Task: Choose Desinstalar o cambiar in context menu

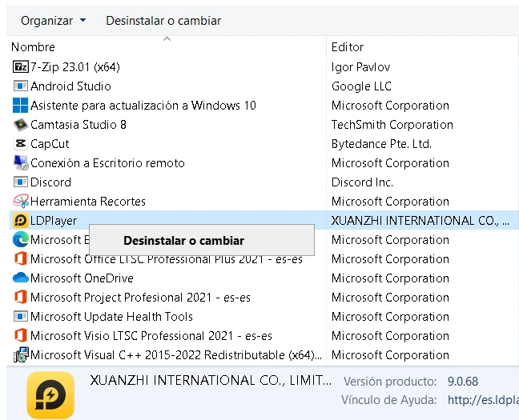Action: 184,240
